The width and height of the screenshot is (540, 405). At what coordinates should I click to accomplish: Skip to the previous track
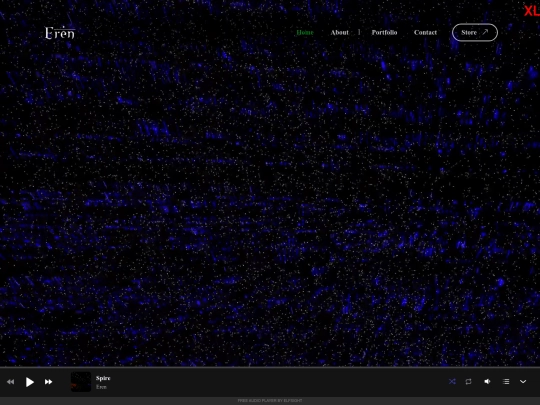click(10, 382)
